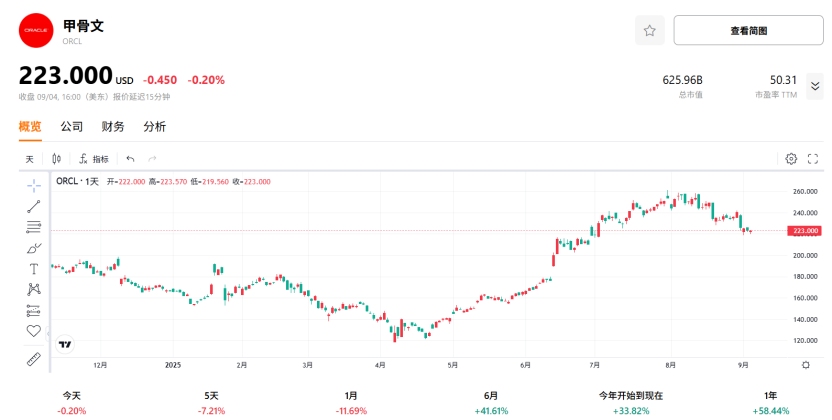The height and width of the screenshot is (420, 832).
Task: Open the 天 time interval dropdown
Action: point(30,159)
